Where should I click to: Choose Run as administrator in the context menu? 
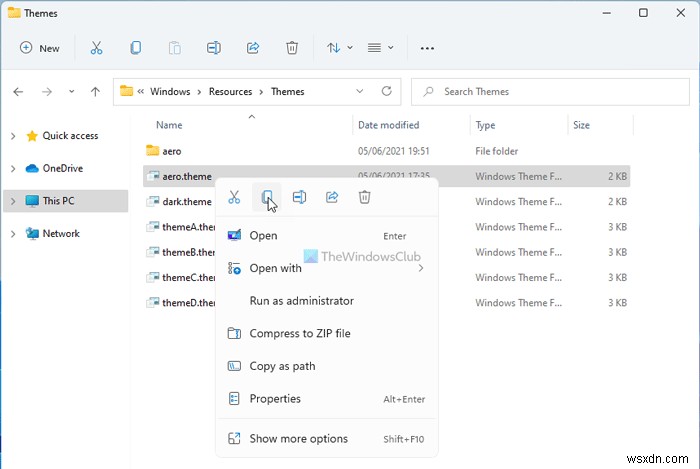326,301
